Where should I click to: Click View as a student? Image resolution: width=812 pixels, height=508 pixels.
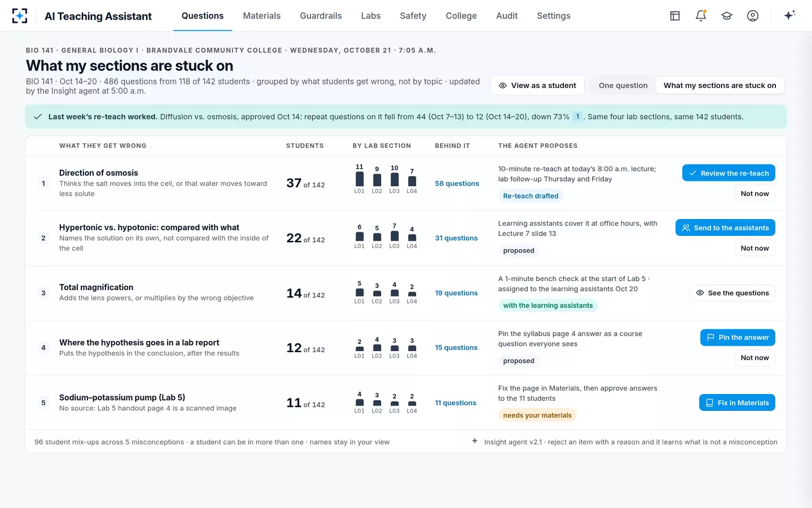pos(537,85)
